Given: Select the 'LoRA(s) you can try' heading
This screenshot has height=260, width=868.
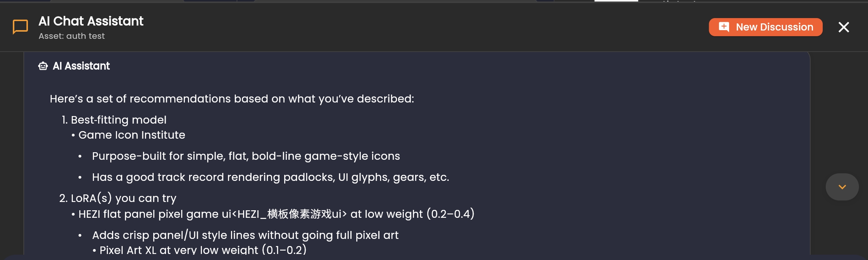Looking at the screenshot, I should [123, 198].
